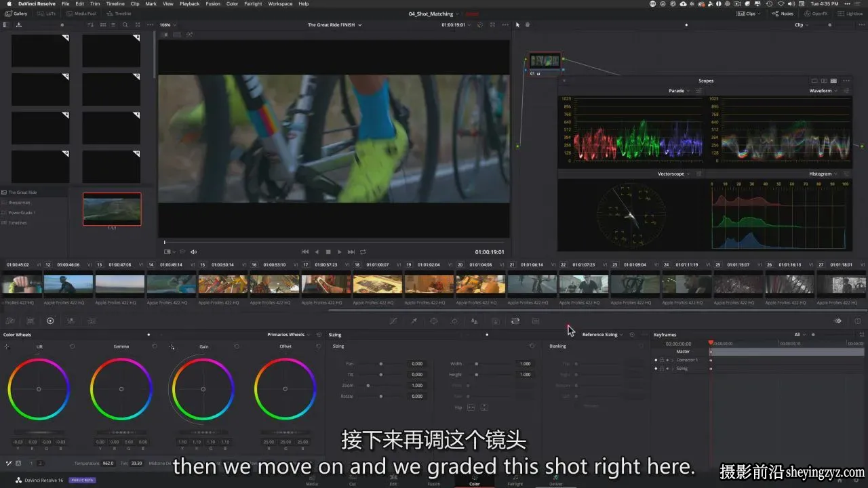Open the Reference Sizing dropdown
Viewport: 868px width, 488px height.
(602, 335)
